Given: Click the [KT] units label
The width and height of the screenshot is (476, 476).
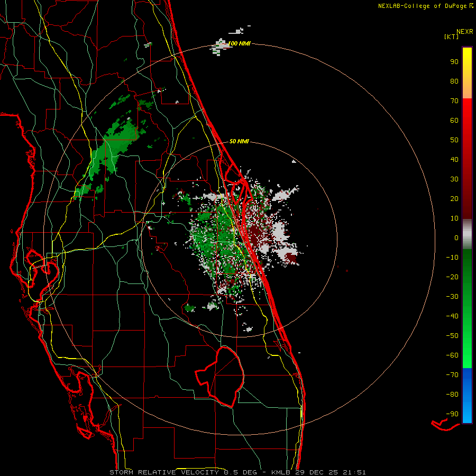Looking at the screenshot, I should pyautogui.click(x=451, y=36).
